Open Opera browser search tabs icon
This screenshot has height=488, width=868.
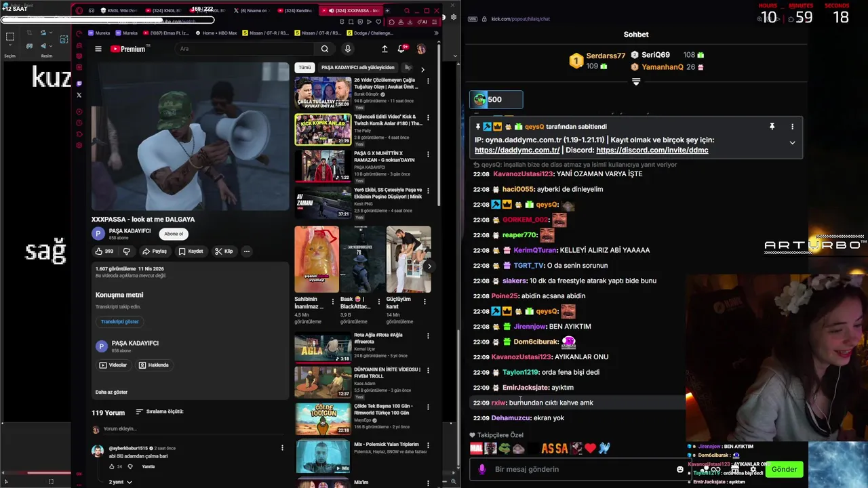407,11
